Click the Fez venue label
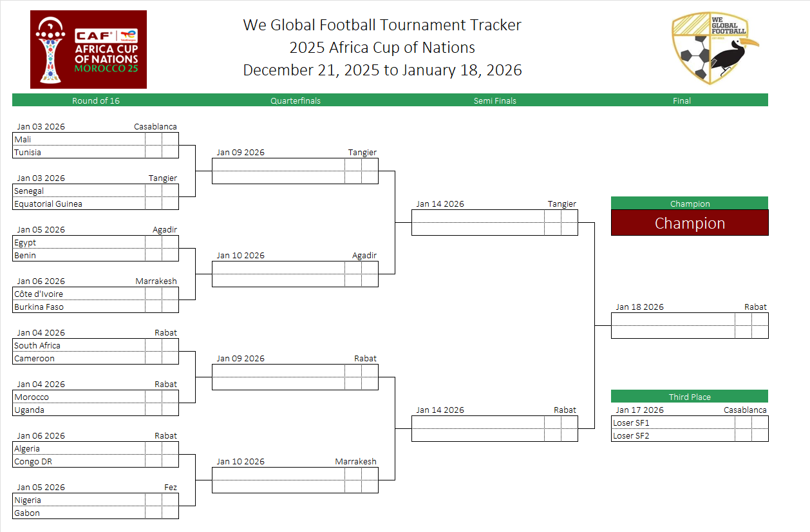Screen dimensions: 810x532 click(x=170, y=487)
